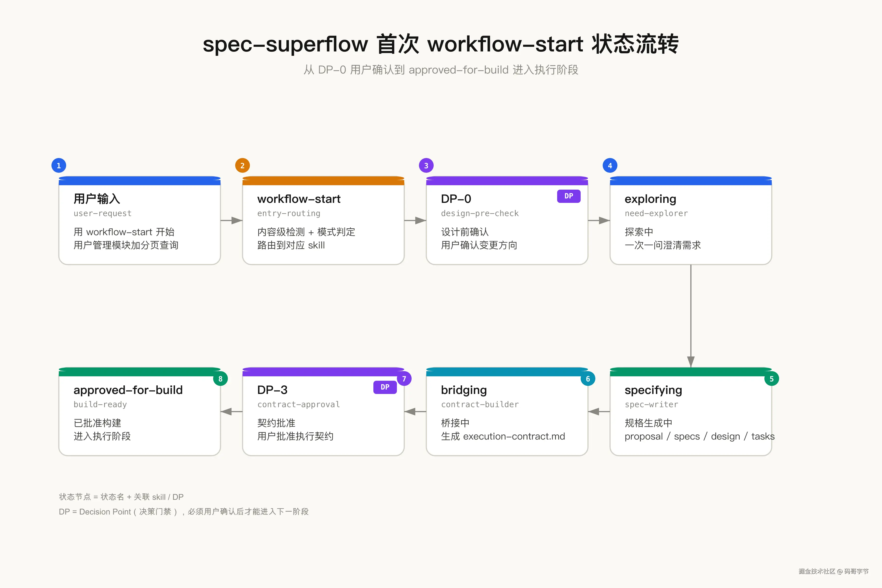
Task: Click the 'contract-approval' label
Action: click(298, 404)
